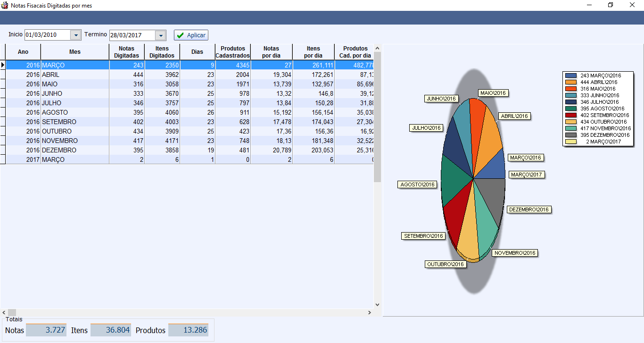
Task: Click the MAIO\2016 pie chart label
Action: tap(493, 93)
